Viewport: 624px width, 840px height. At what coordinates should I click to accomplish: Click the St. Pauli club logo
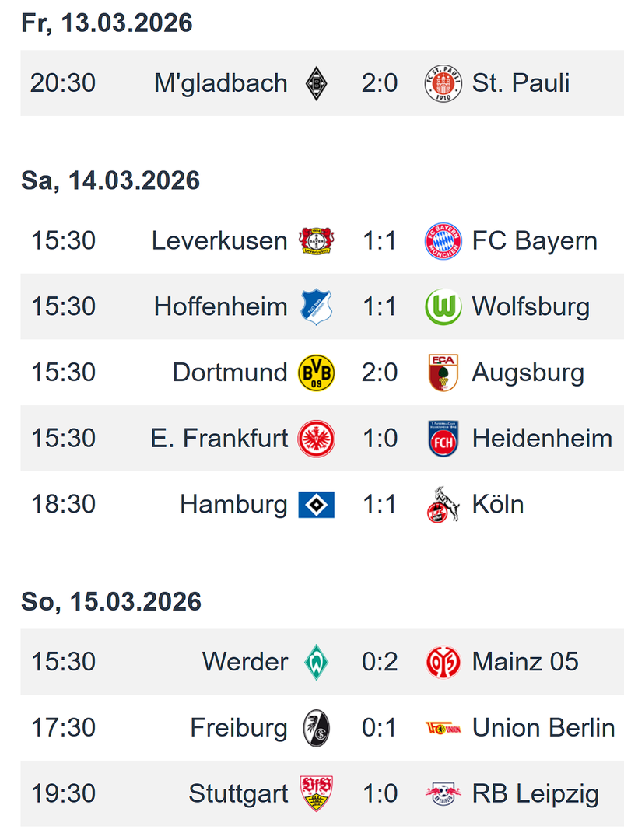[x=443, y=82]
